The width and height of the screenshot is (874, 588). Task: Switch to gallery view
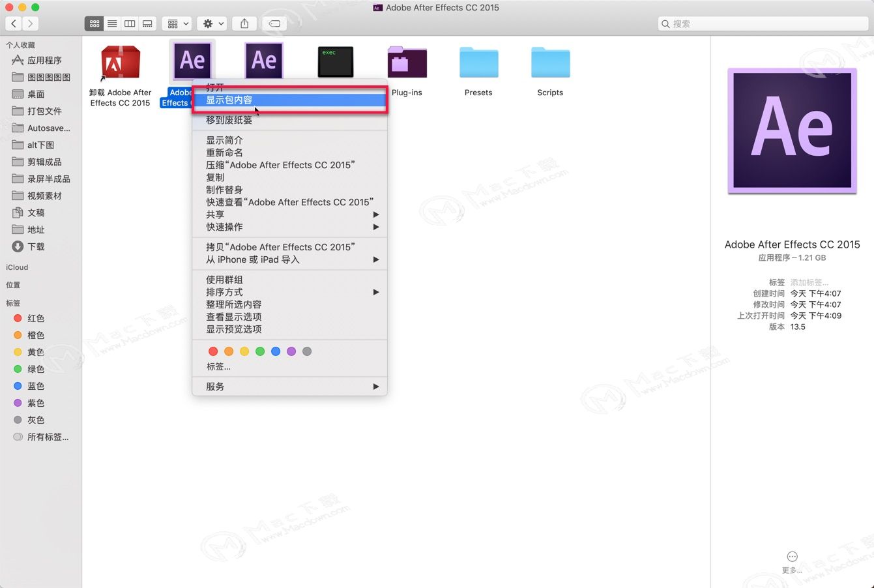(x=147, y=23)
